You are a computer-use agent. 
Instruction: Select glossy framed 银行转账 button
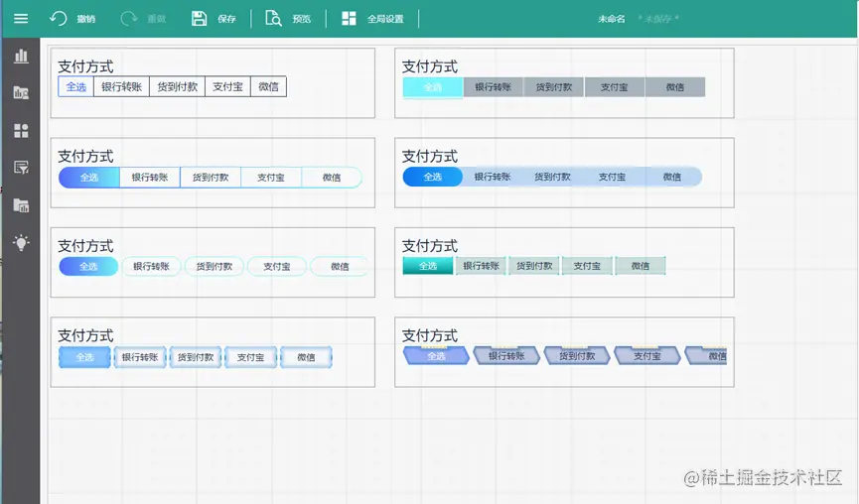pyautogui.click(x=140, y=357)
